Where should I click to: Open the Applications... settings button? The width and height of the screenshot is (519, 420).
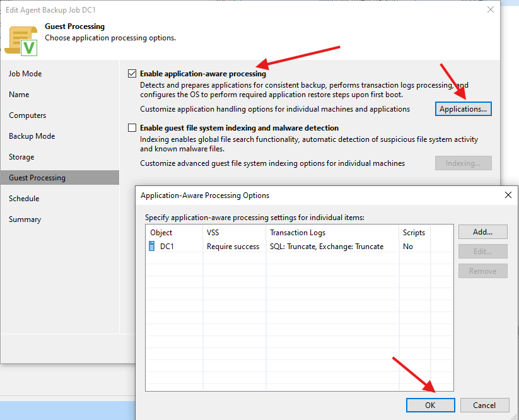[463, 109]
